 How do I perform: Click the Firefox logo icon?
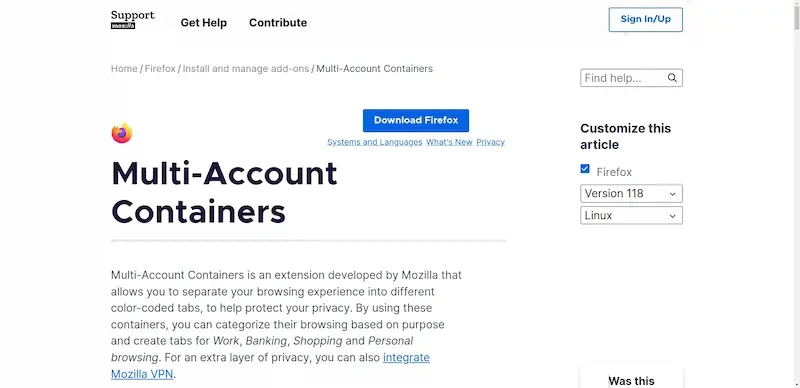[122, 133]
